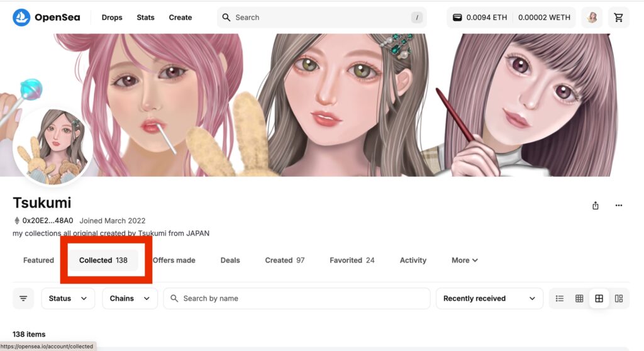Select the 138 items count text
This screenshot has height=351, width=644.
tap(29, 334)
